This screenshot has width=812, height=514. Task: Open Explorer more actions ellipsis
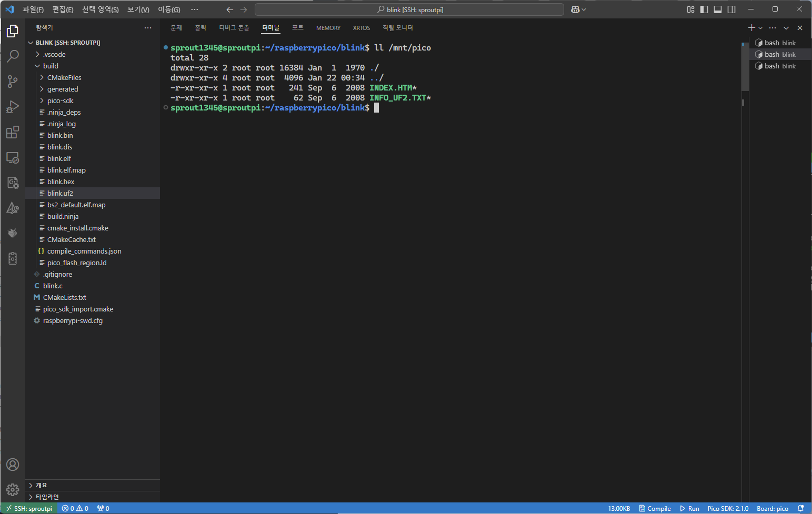148,28
